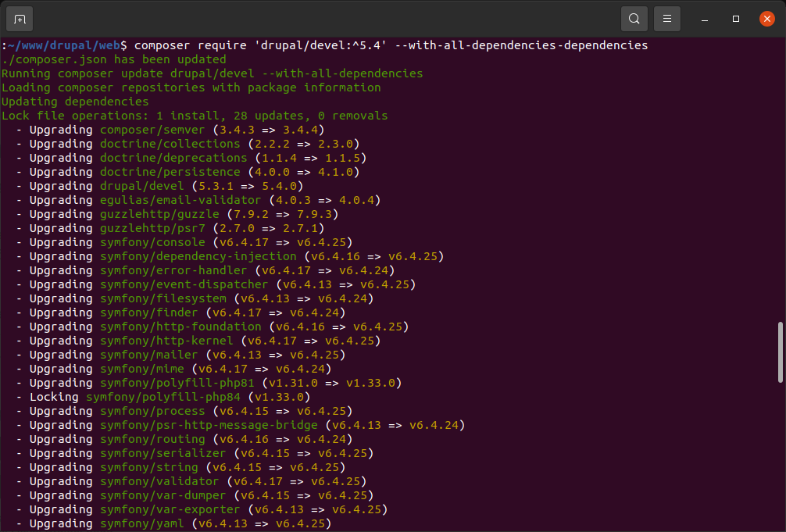Select the guzzlehttp/guzzle package text
The image size is (786, 532).
point(159,214)
